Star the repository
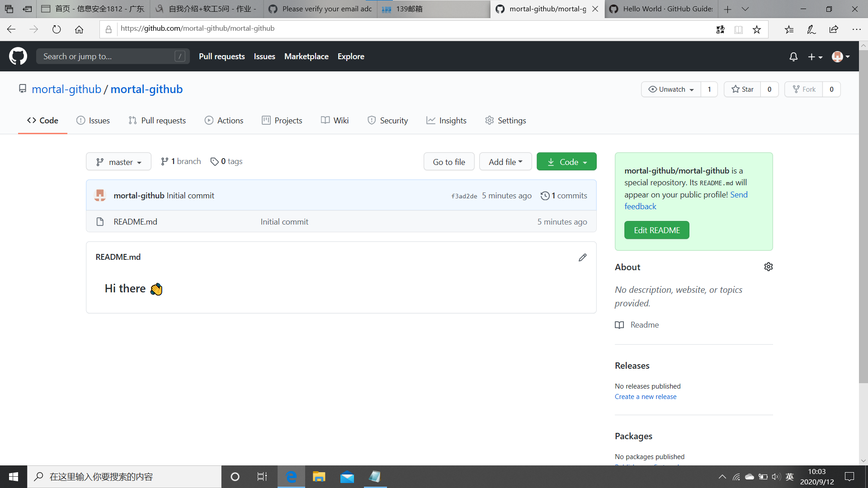The height and width of the screenshot is (488, 868). click(x=742, y=89)
